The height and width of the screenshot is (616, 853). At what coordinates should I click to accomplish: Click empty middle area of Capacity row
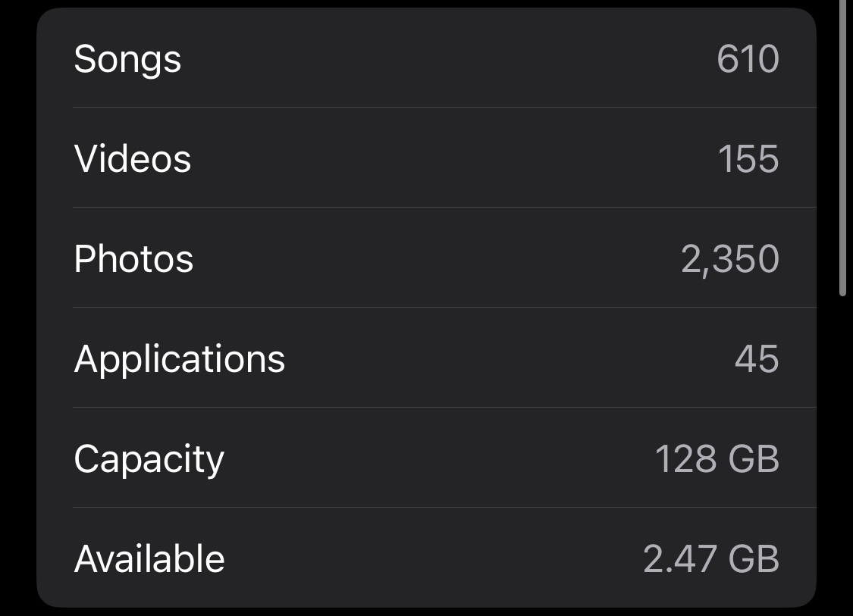click(435, 459)
